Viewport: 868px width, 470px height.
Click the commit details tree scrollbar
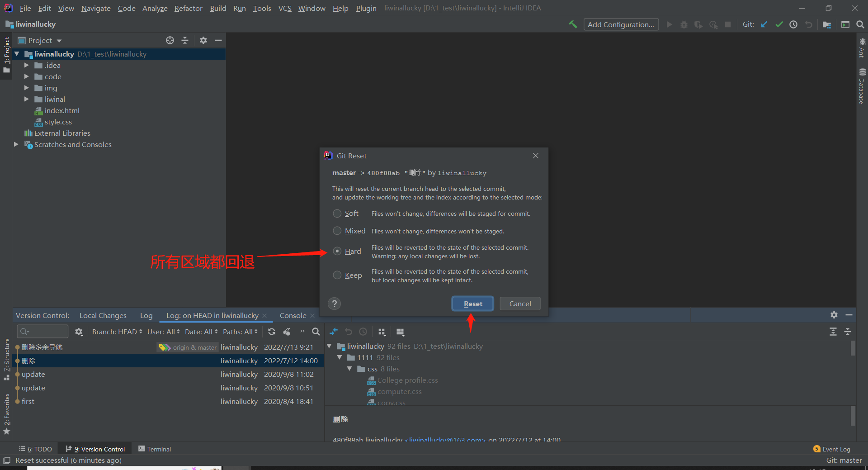coord(853,348)
